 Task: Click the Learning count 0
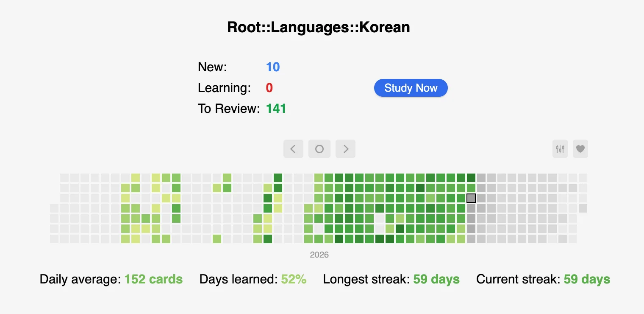click(x=269, y=88)
